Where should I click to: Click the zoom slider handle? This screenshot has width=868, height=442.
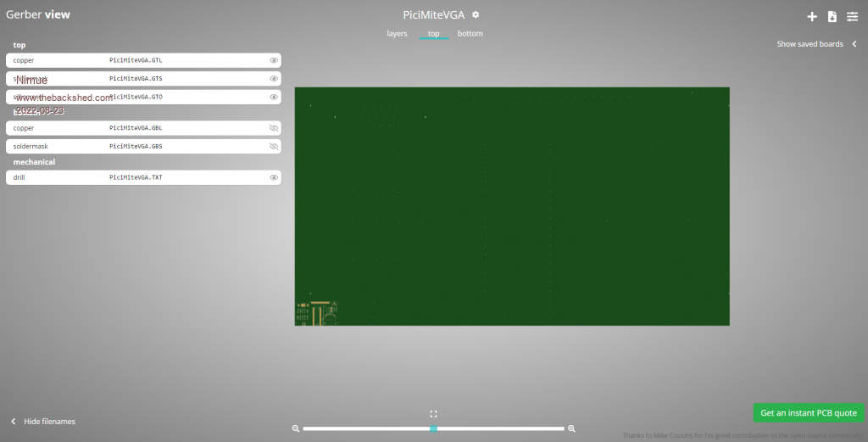[433, 428]
